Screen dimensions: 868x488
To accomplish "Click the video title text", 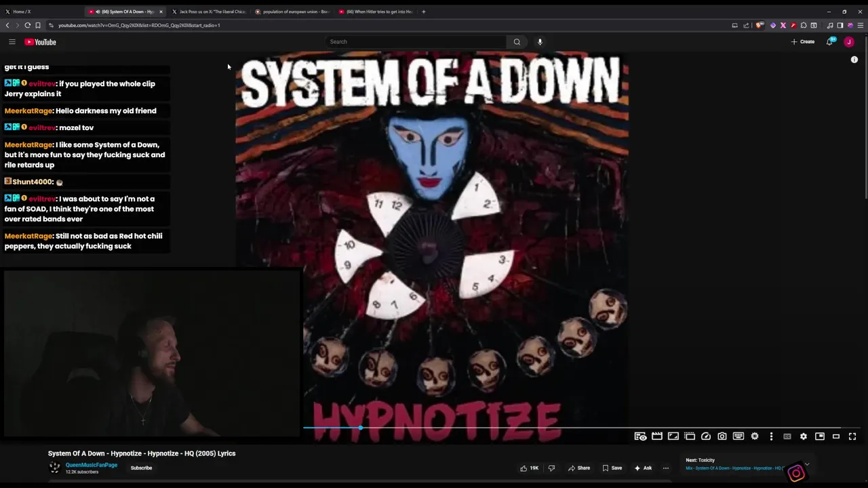I will [142, 453].
